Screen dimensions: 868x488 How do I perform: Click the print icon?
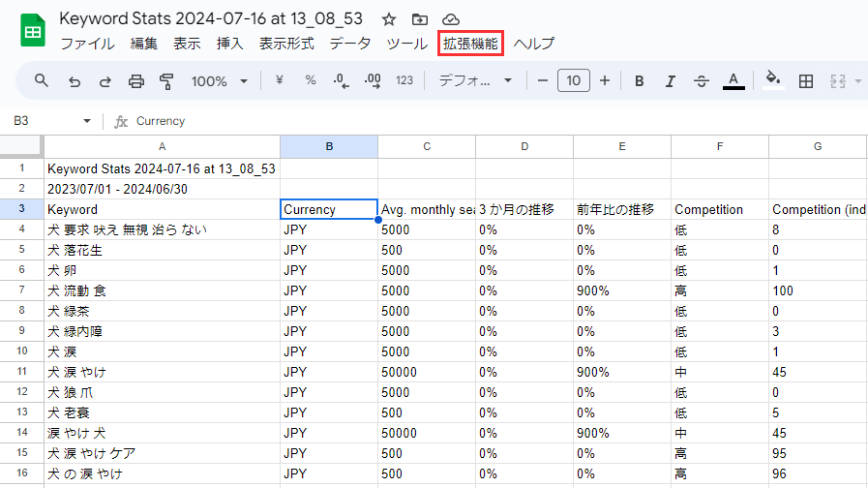(x=136, y=81)
